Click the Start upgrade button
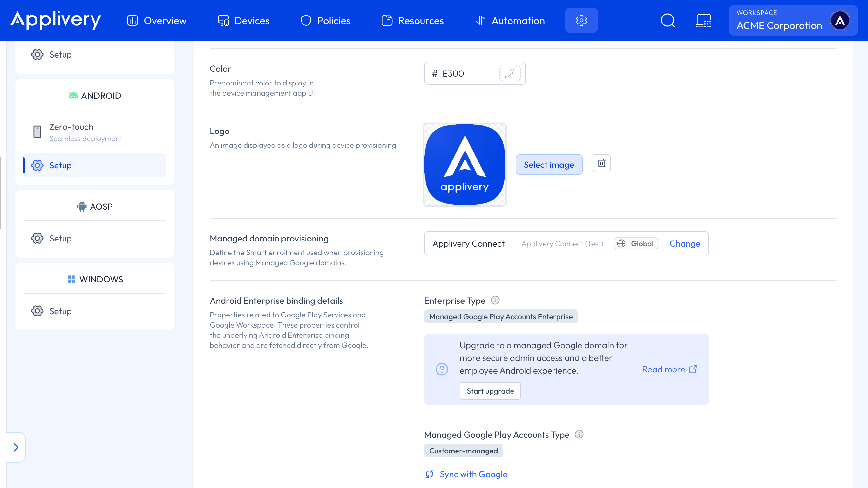 [490, 390]
